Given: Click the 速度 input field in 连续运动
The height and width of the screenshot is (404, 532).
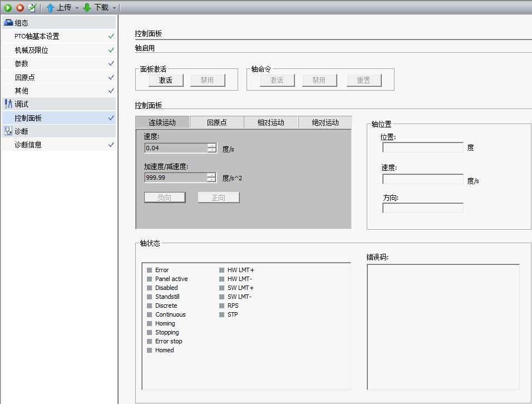Looking at the screenshot, I should [175, 148].
